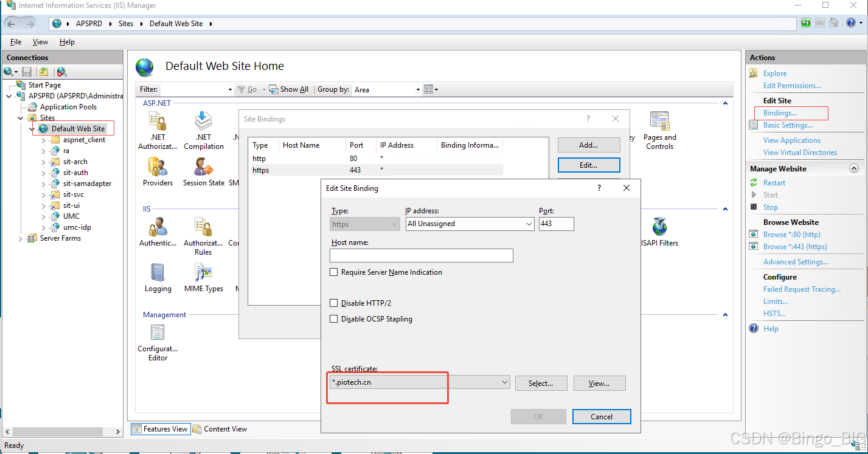The width and height of the screenshot is (868, 454).
Task: Click the Select button for SSL certificate
Action: point(541,383)
